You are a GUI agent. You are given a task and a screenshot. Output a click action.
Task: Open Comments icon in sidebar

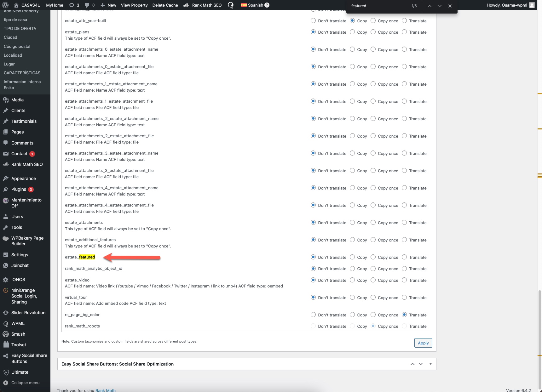pyautogui.click(x=6, y=143)
